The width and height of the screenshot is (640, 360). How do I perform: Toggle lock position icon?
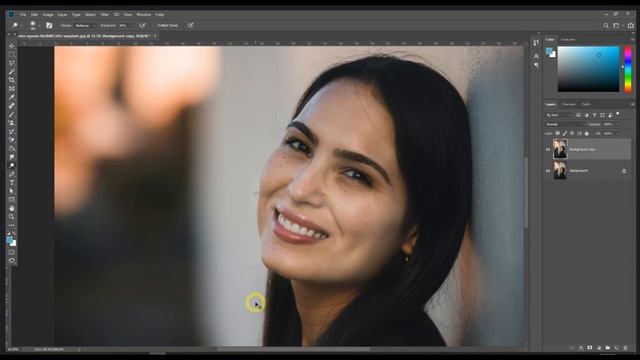pos(572,133)
